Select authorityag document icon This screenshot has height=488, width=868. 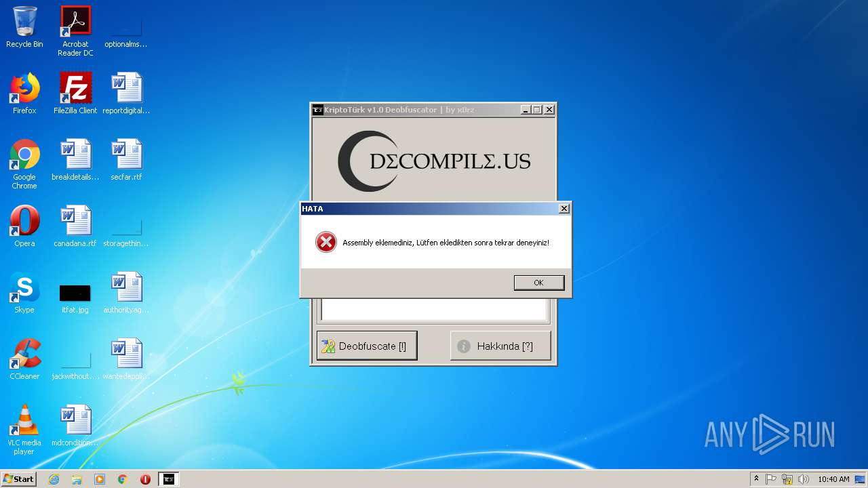coord(126,293)
